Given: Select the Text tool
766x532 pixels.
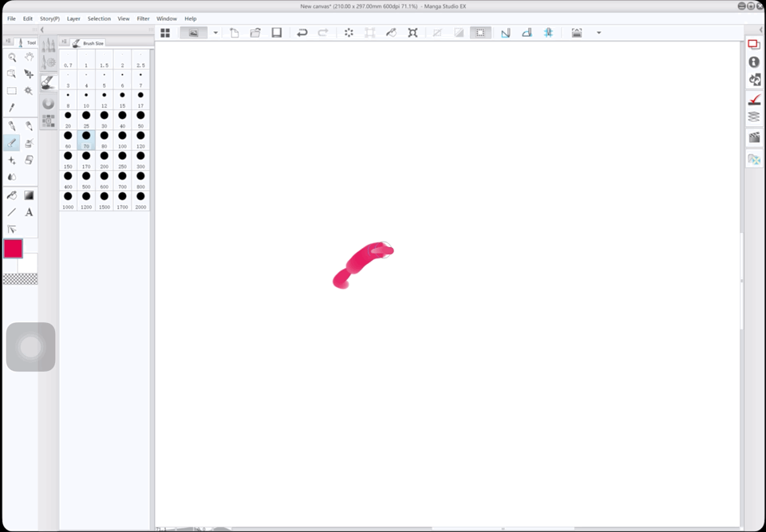Looking at the screenshot, I should pos(29,212).
